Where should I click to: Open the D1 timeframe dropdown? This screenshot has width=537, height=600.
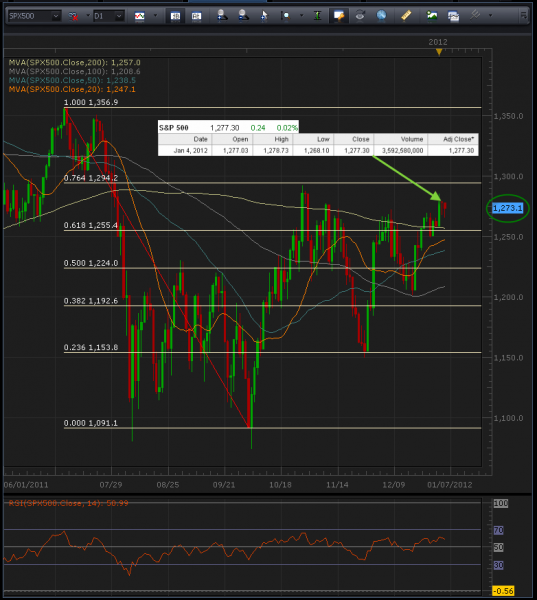pyautogui.click(x=109, y=16)
